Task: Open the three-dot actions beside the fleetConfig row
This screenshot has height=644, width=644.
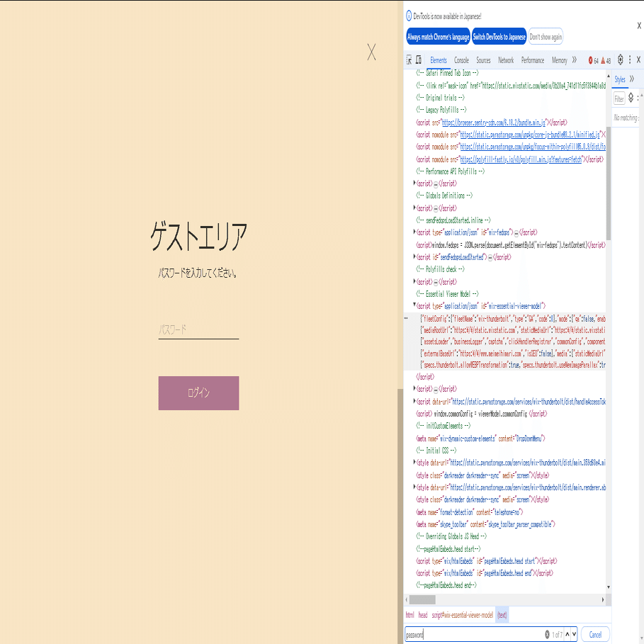Action: (x=406, y=318)
